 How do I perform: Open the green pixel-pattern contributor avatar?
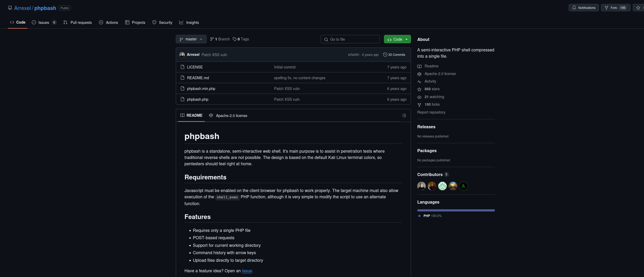point(442,186)
